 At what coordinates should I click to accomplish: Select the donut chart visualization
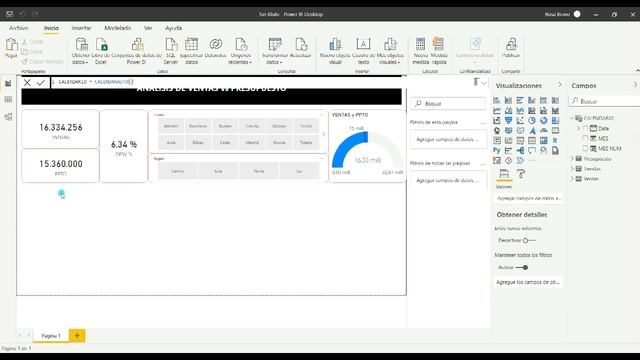(543, 120)
